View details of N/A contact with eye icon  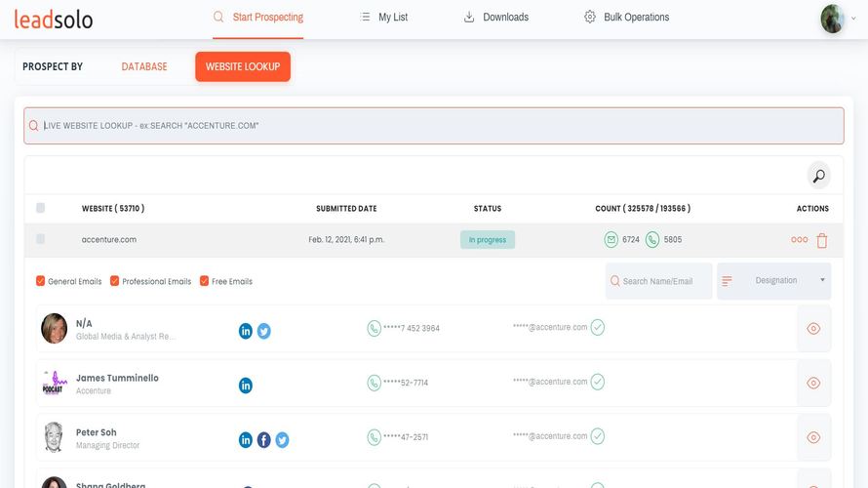click(x=813, y=329)
